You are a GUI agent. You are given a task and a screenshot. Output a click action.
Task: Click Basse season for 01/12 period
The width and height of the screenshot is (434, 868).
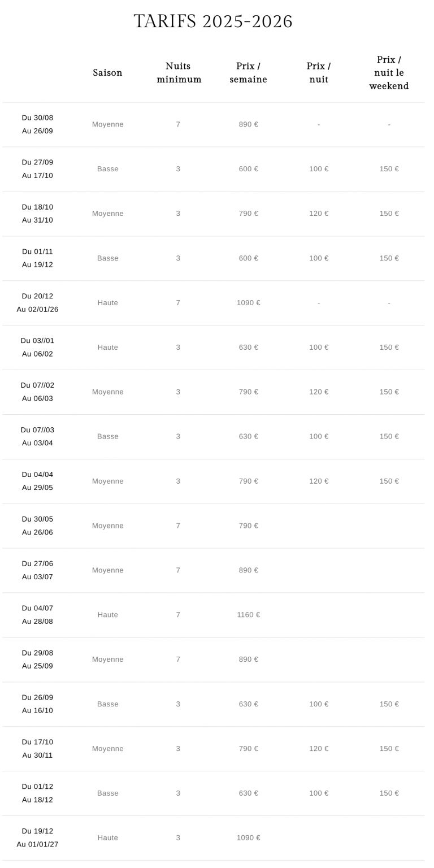(x=107, y=793)
